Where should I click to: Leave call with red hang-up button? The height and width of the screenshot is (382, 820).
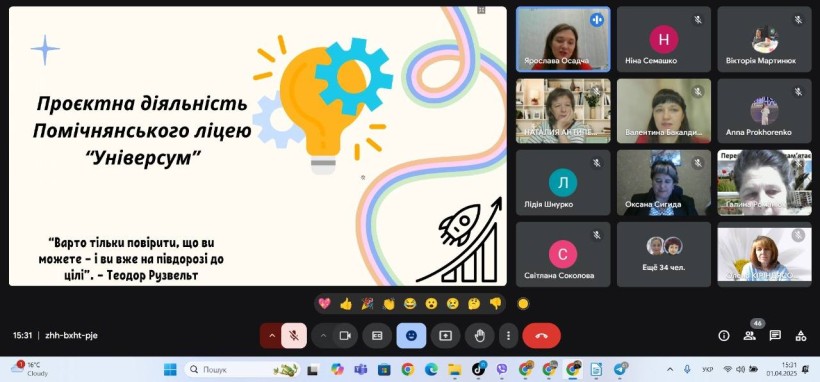point(541,336)
